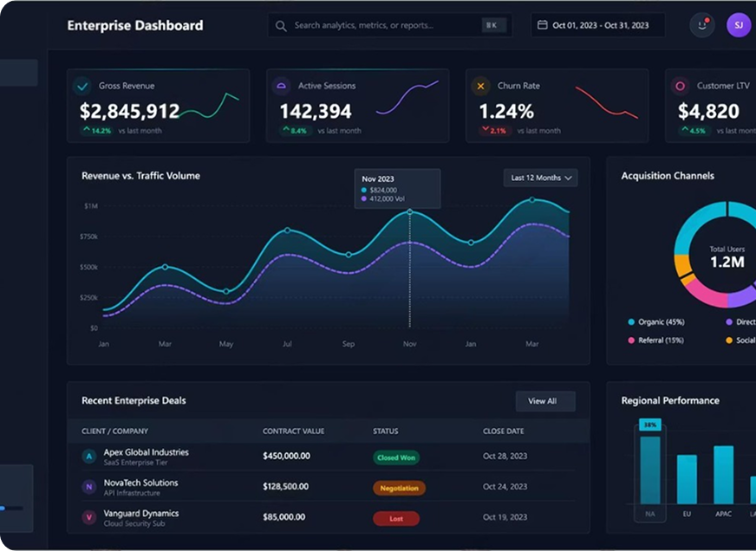Screen dimensions: 756x551
Task: Open the Oct 2023 date range picker
Action: 598,25
